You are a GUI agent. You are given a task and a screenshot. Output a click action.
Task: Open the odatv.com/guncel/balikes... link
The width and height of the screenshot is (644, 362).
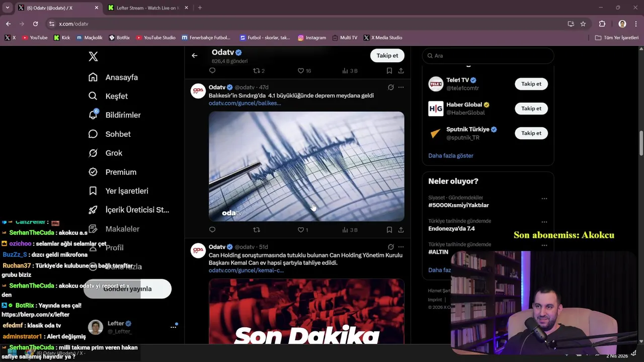point(245,103)
